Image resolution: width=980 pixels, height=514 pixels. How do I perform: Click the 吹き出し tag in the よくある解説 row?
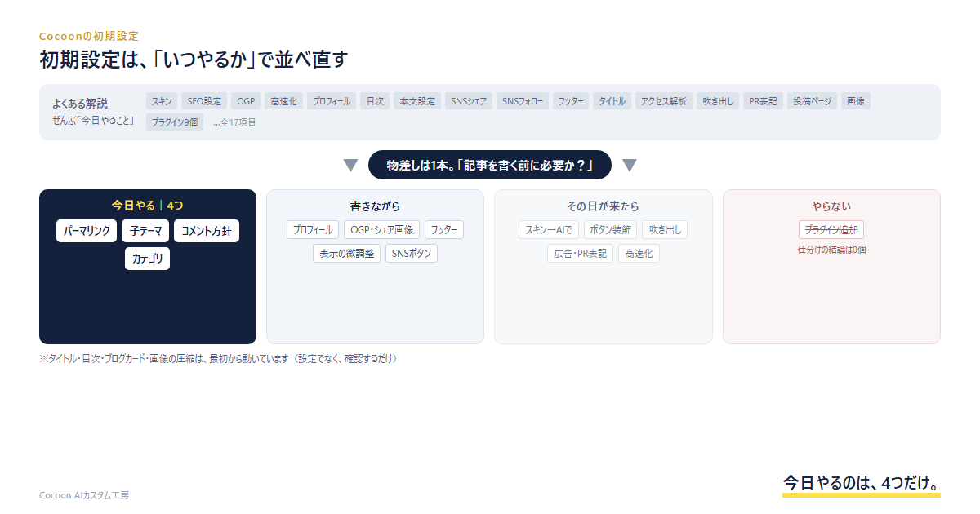point(718,101)
